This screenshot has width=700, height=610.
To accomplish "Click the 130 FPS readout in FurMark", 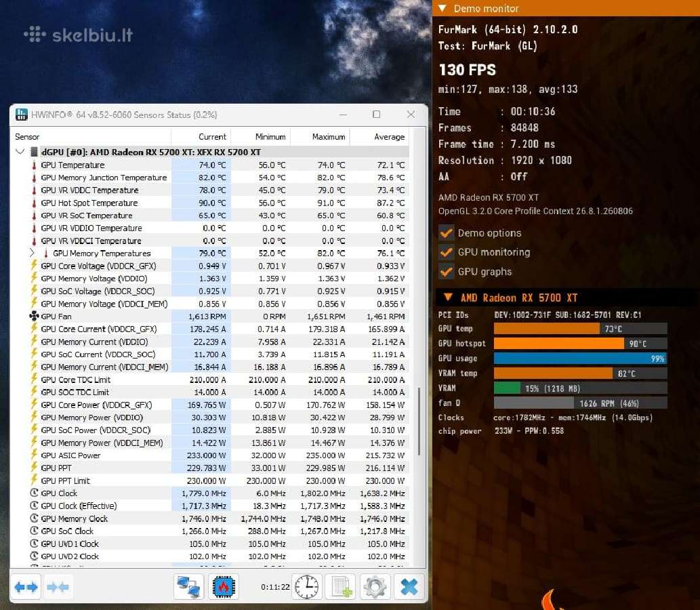I will 467,70.
